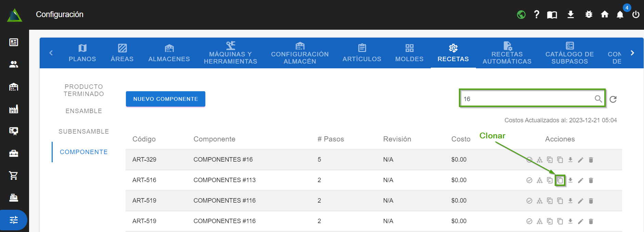Click the notifications bell icon
This screenshot has width=644, height=232.
pos(620,15)
